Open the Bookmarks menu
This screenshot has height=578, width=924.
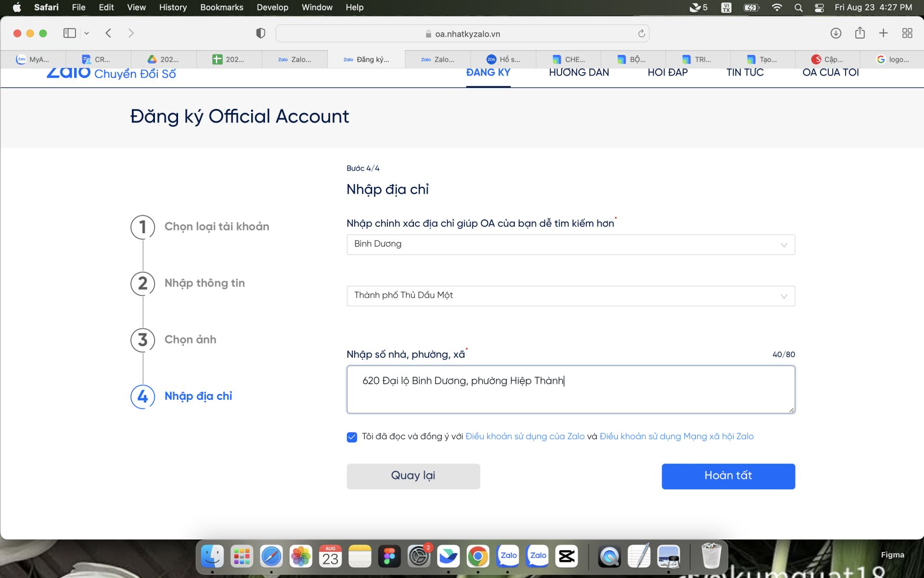[221, 7]
